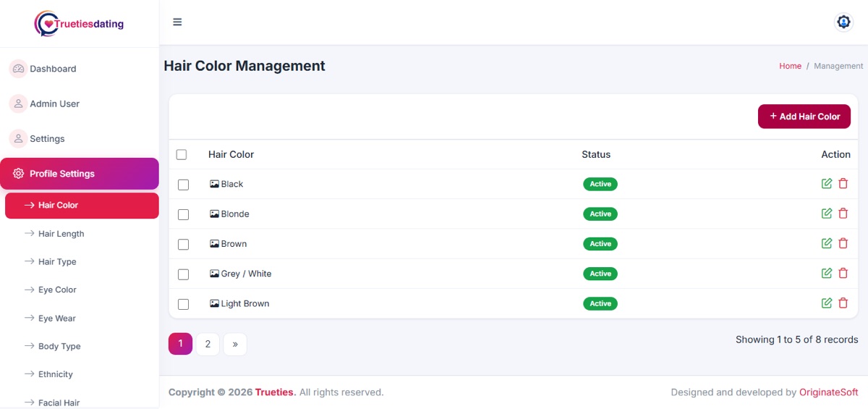Click the Light Brown image thumbnail icon
Viewport: 868px width, 409px height.
coord(214,303)
